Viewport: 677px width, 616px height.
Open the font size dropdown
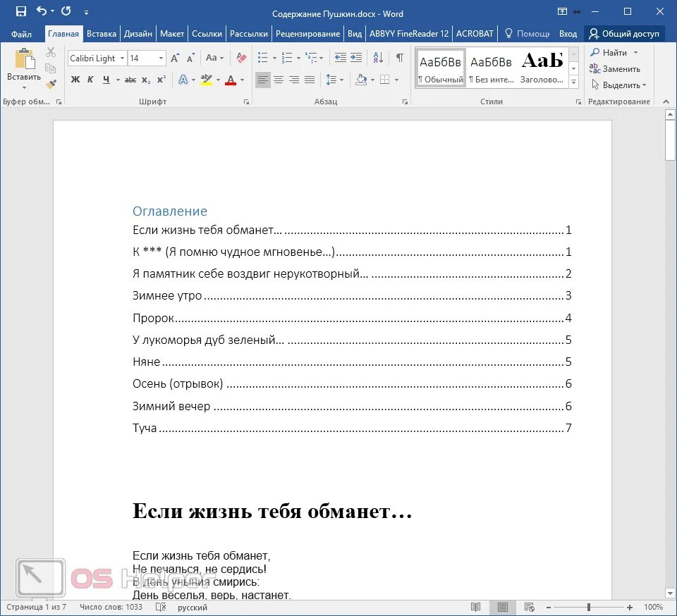[x=161, y=58]
